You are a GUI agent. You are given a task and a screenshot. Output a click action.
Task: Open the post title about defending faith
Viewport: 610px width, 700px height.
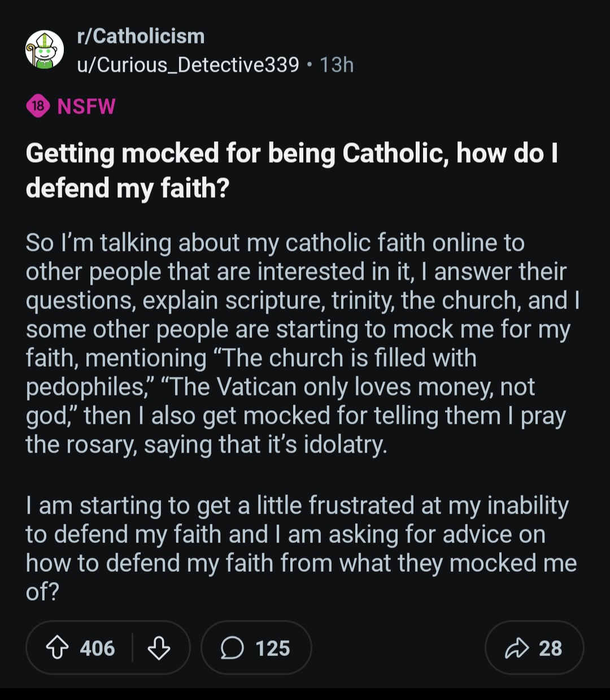(x=292, y=170)
